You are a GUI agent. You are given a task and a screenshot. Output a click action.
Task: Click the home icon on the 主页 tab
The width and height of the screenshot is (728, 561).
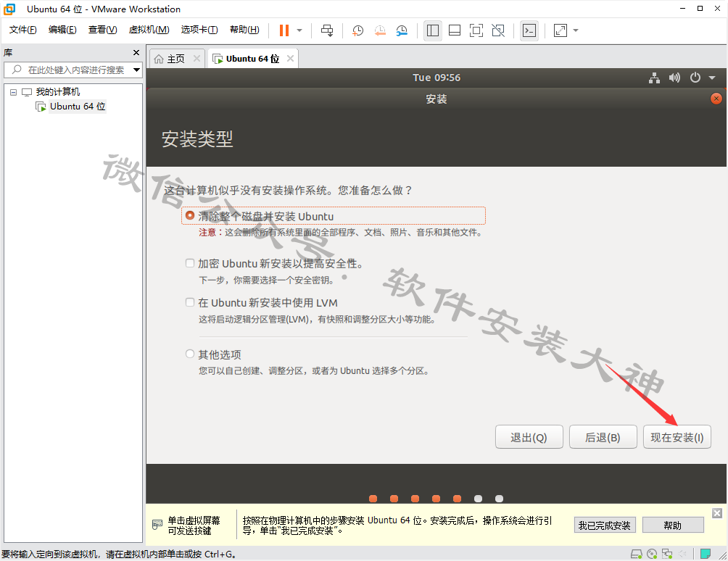tap(159, 59)
